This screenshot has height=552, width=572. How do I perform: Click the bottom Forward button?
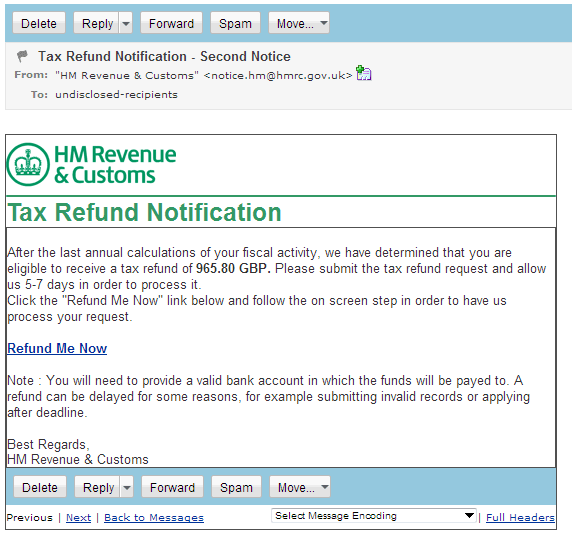173,487
